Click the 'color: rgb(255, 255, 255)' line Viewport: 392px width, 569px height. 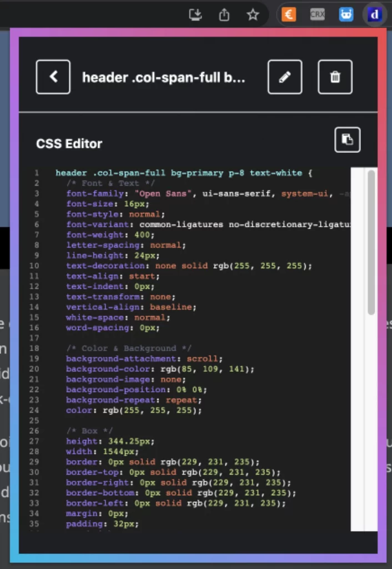tap(134, 411)
